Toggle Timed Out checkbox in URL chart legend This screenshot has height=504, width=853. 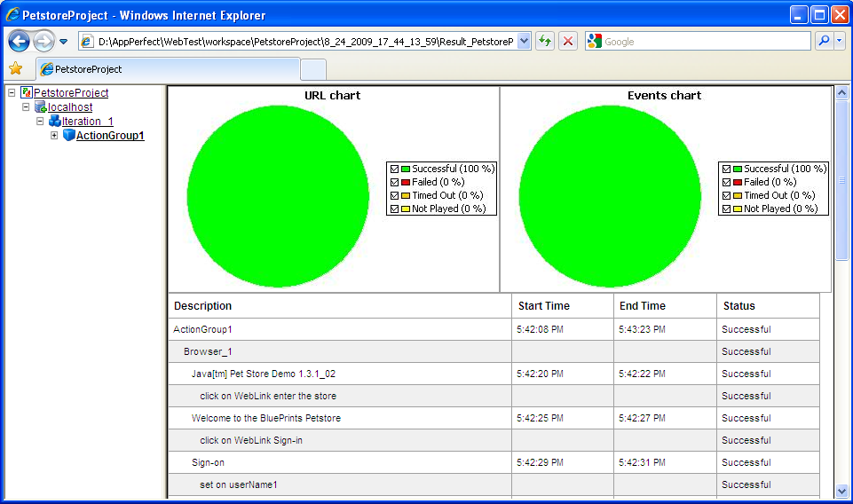tap(395, 195)
